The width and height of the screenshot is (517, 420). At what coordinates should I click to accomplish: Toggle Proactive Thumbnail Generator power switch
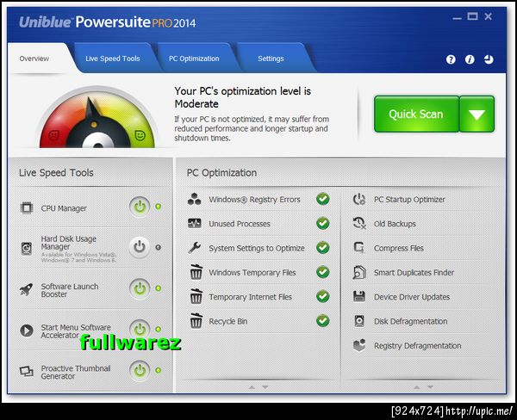point(140,370)
